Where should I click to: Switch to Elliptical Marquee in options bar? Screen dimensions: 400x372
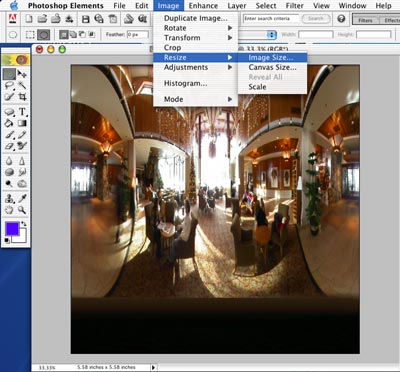44,34
